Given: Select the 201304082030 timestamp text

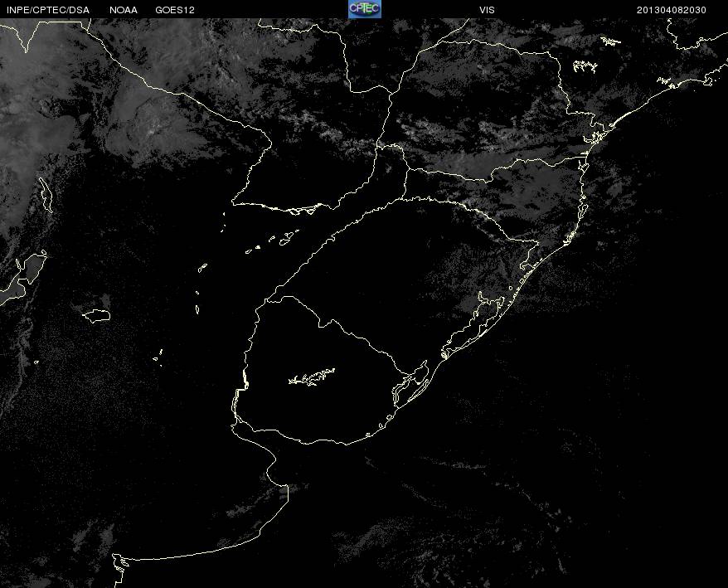Looking at the screenshot, I should tap(672, 10).
